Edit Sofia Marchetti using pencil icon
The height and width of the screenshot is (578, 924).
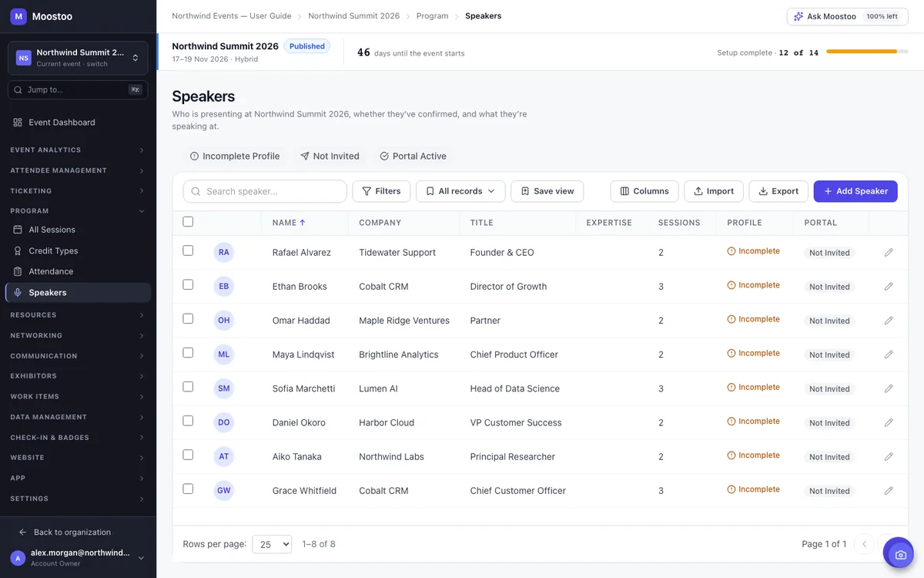click(889, 388)
